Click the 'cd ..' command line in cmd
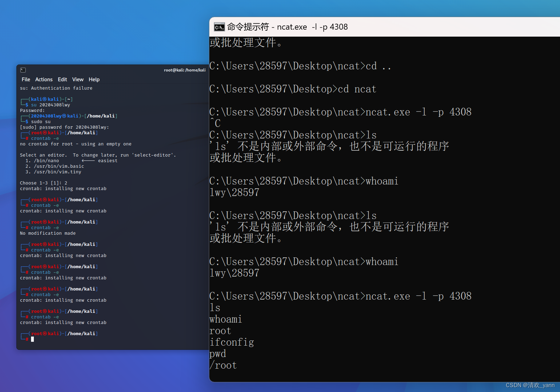 pyautogui.click(x=300, y=66)
